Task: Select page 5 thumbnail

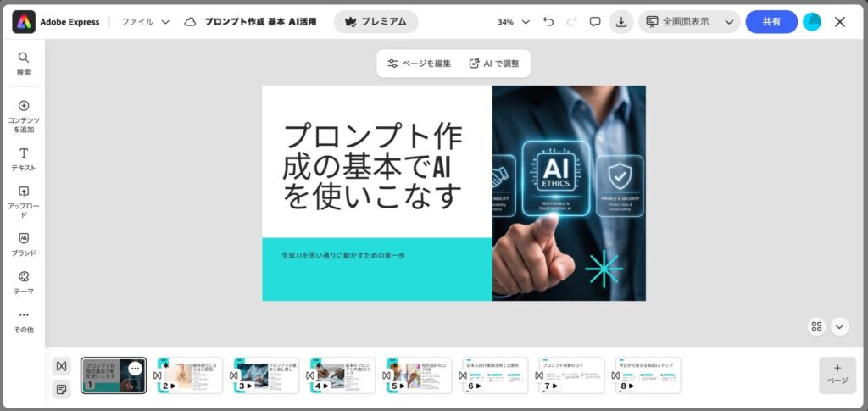Action: tap(420, 375)
